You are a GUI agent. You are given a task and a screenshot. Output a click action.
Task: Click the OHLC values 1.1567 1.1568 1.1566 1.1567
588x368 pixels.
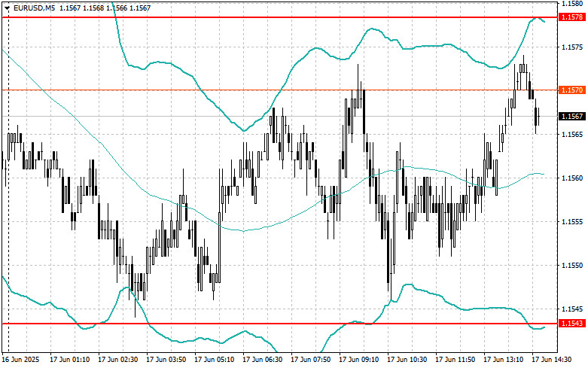105,8
